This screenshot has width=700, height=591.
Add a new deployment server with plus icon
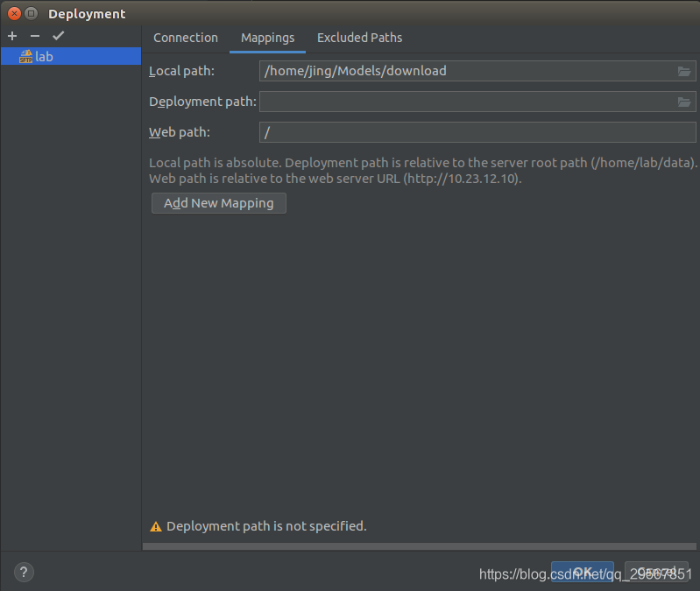point(12,36)
